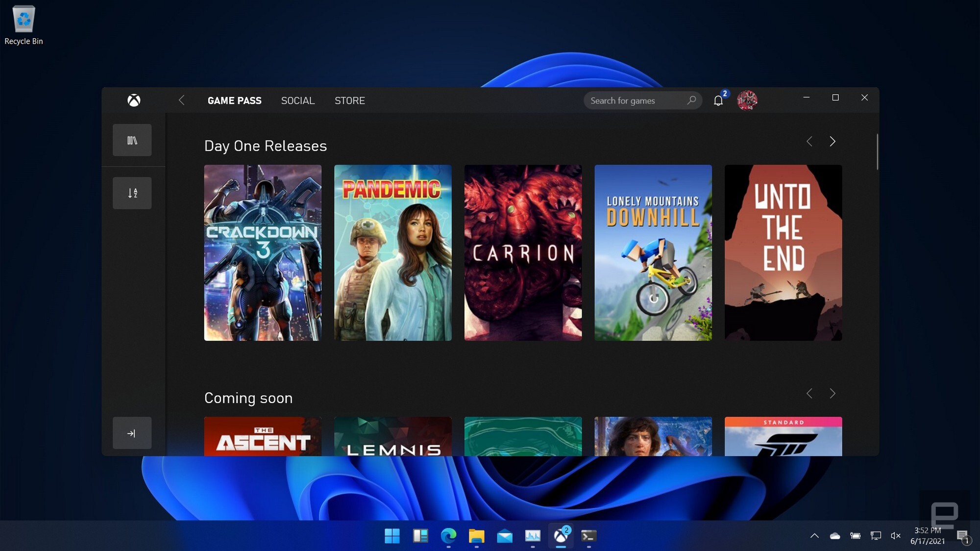
Task: Show previous Coming soon games
Action: pos(809,393)
